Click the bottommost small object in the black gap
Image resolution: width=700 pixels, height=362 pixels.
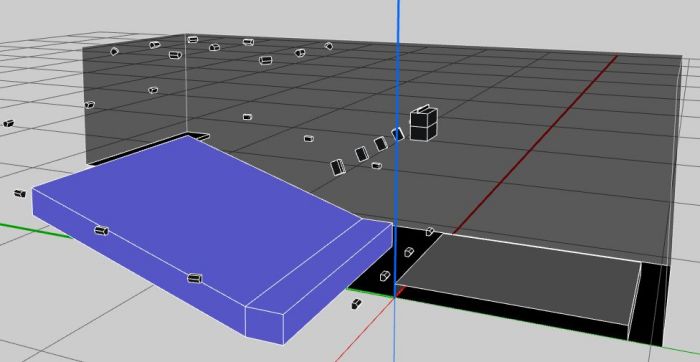click(385, 276)
